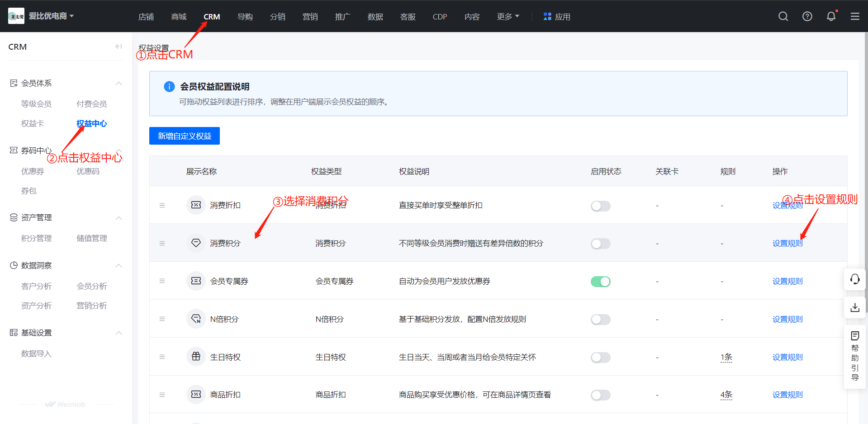Open 优惠券 in sidebar
Viewport: 868px width, 424px height.
point(33,171)
